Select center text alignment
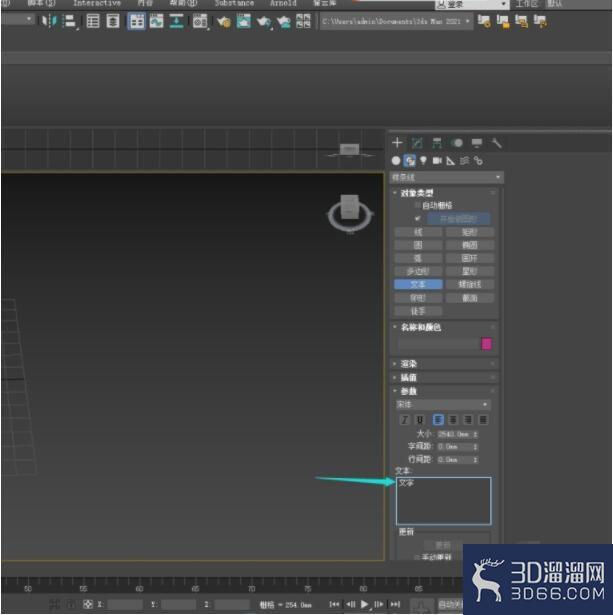This screenshot has width=613, height=615. pos(453,420)
